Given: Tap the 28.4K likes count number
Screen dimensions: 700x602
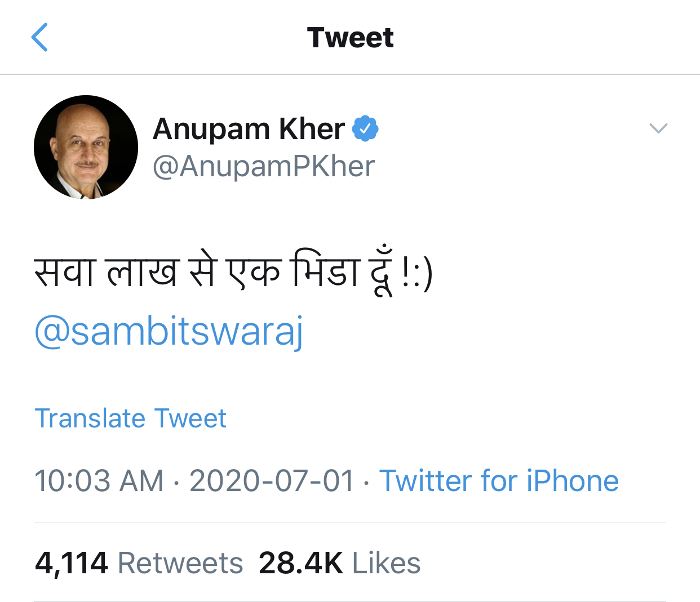Looking at the screenshot, I should 301,563.
